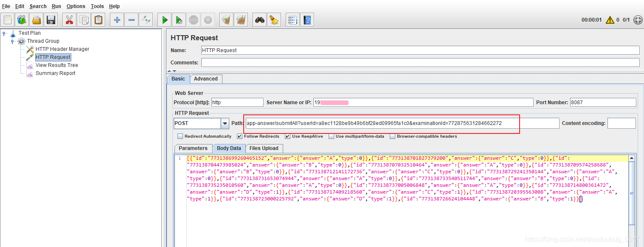Image resolution: width=644 pixels, height=247 pixels.
Task: Select HTTP Header Manager in tree
Action: click(x=62, y=49)
